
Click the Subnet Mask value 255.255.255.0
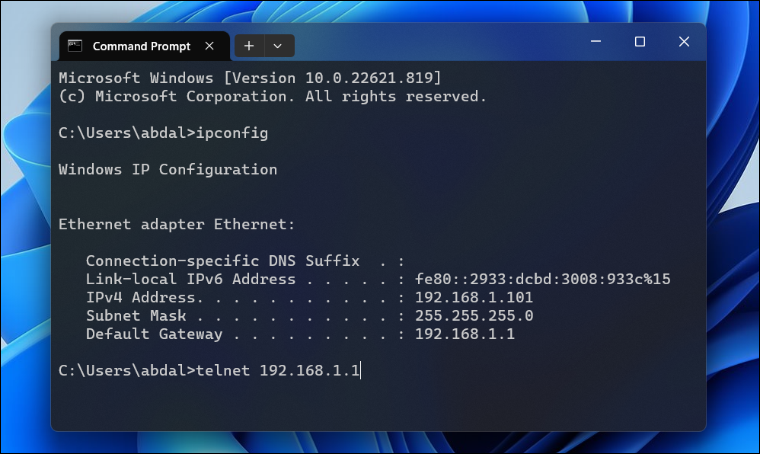pyautogui.click(x=474, y=315)
